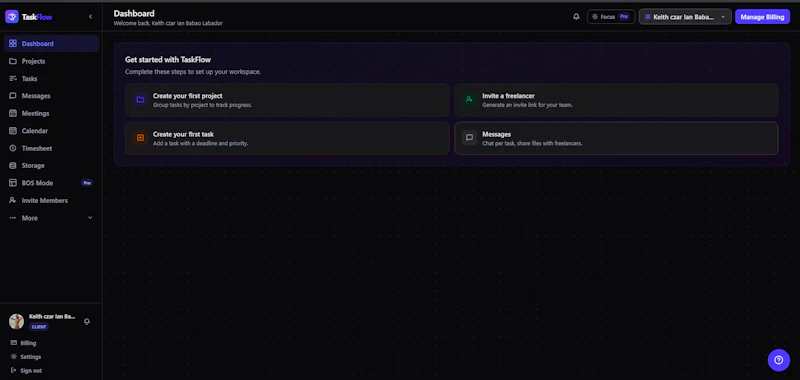The width and height of the screenshot is (800, 380).
Task: Click the Invite Members person icon
Action: (x=13, y=200)
